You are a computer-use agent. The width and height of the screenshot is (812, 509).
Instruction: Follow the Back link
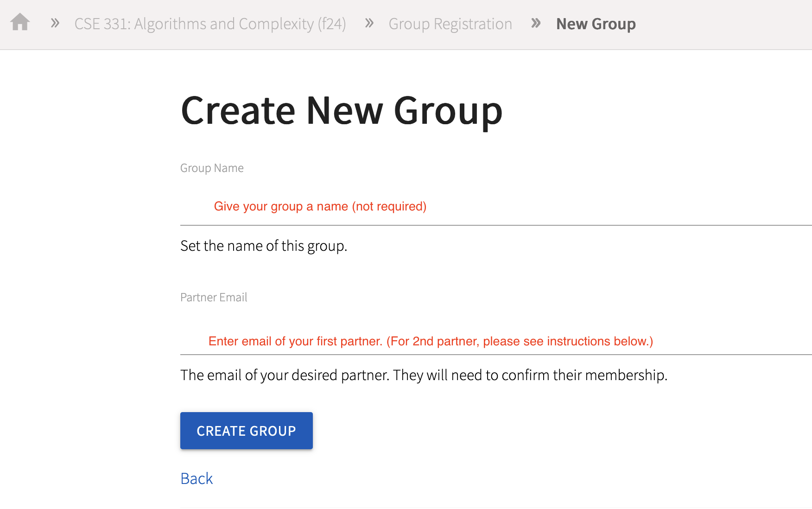(197, 478)
